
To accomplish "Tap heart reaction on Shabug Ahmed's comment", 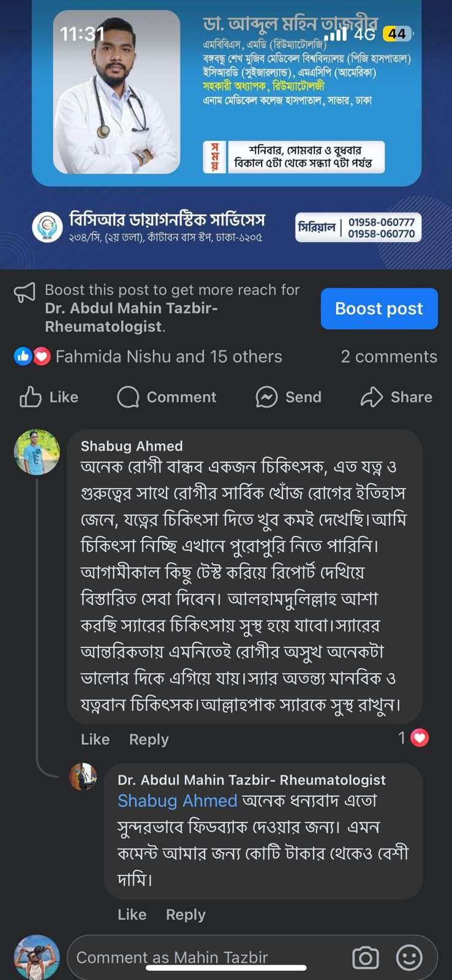I will [420, 738].
